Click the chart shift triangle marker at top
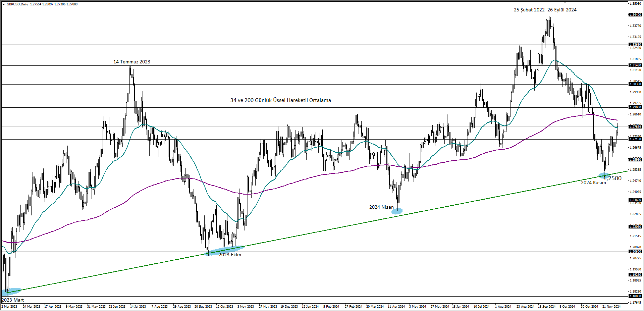The image size is (644, 311). click(x=565, y=2)
